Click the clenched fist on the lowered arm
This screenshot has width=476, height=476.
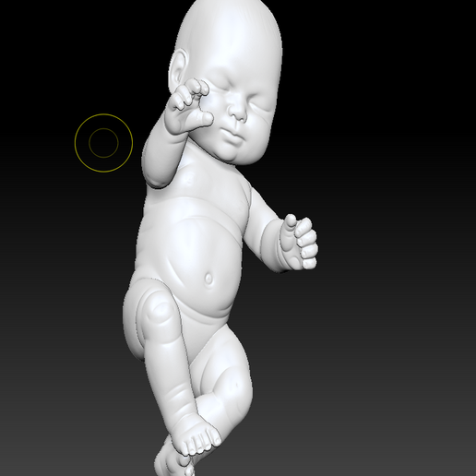pos(299,243)
